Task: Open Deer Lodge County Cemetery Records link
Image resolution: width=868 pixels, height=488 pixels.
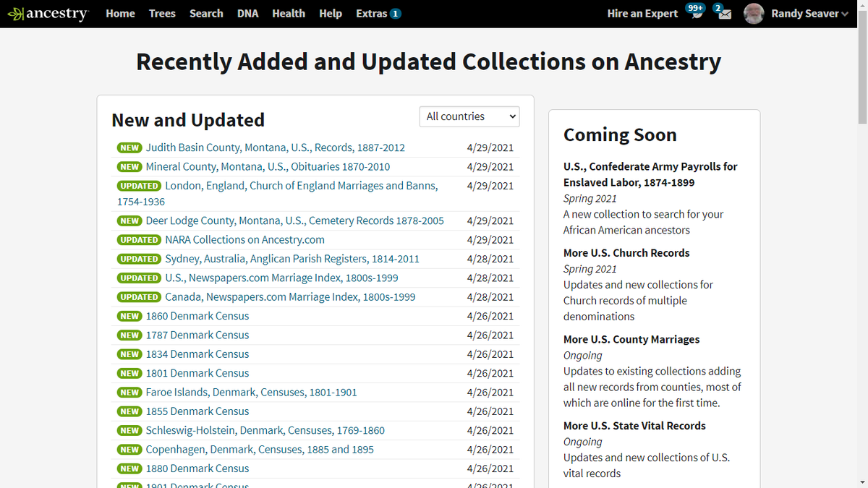Action: 295,221
